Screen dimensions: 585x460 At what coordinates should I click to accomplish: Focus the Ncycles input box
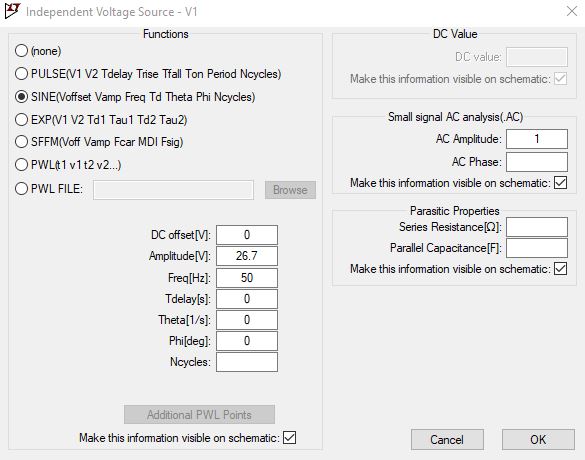pyautogui.click(x=247, y=362)
